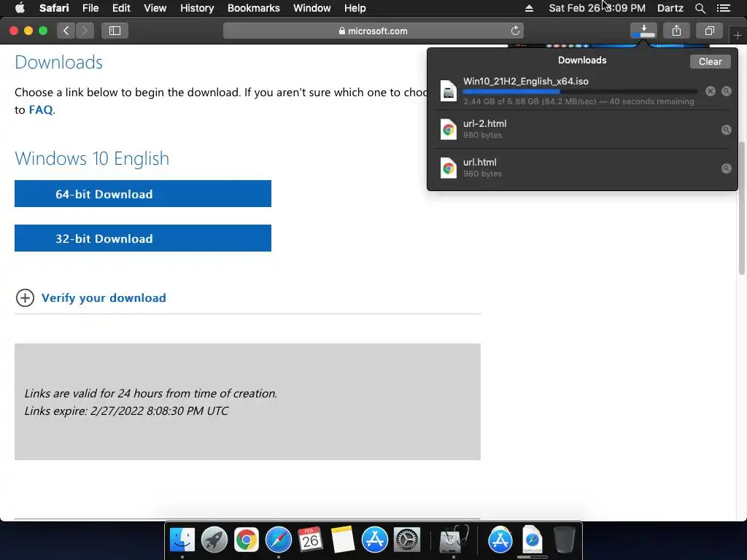The height and width of the screenshot is (560, 747).
Task: Show all tabs overview button
Action: (x=709, y=31)
